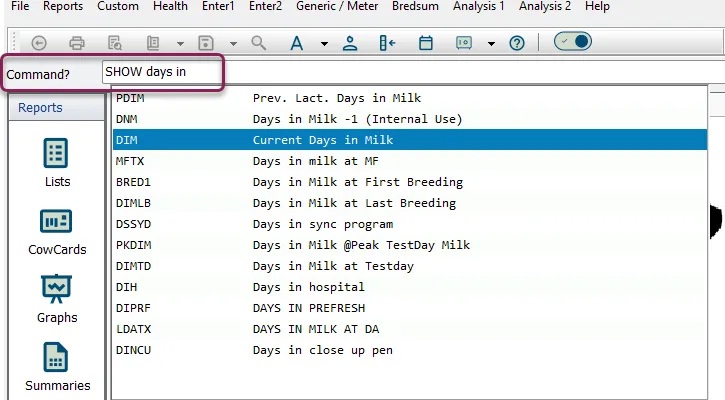Open Lists in the sidebar

[x=57, y=162]
